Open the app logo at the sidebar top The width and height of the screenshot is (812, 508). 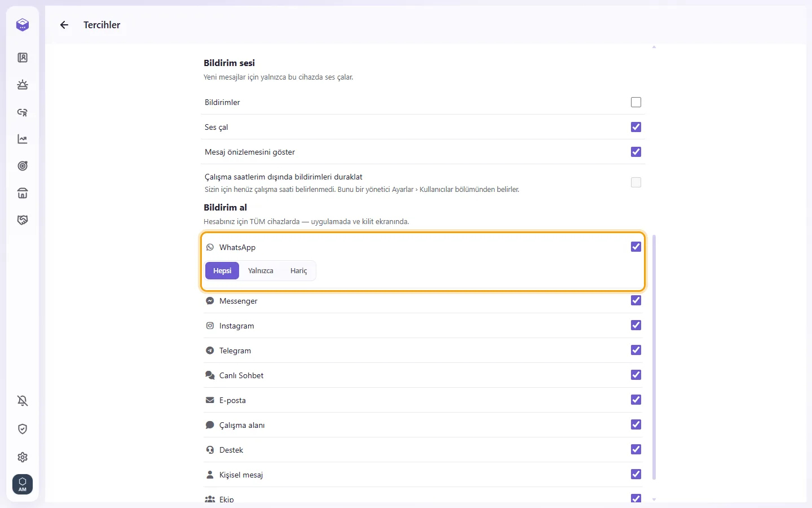[23, 25]
